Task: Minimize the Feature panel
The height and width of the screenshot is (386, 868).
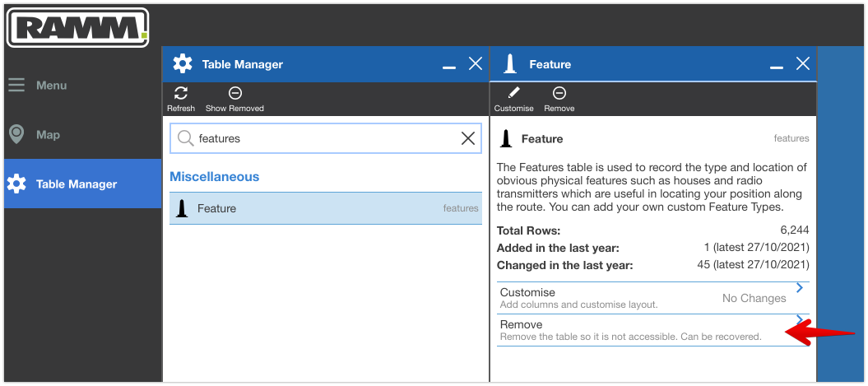Action: [x=777, y=67]
